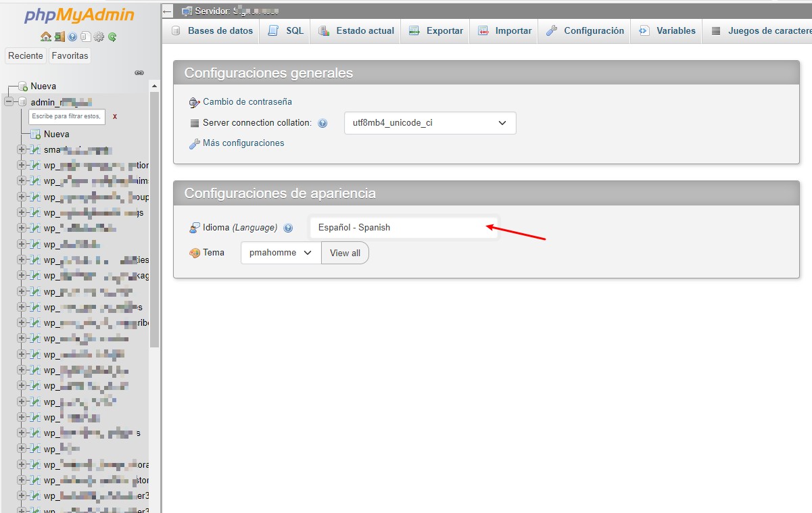The width and height of the screenshot is (812, 513).
Task: Click the log out door icon
Action: click(x=59, y=36)
